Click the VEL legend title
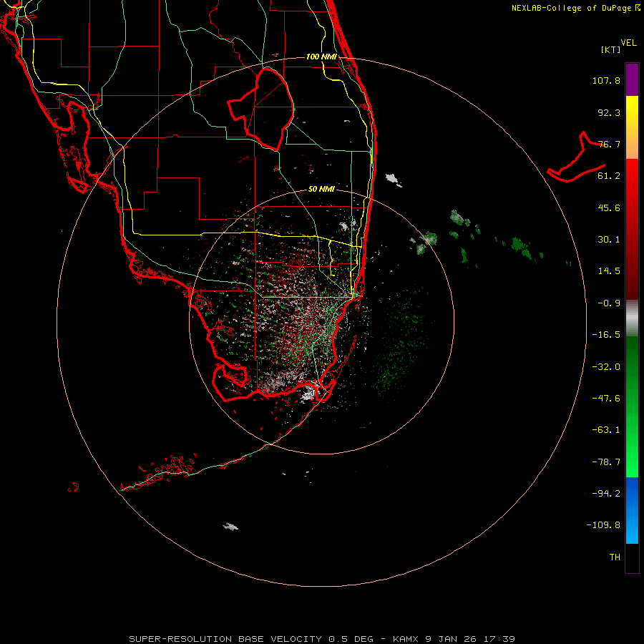Screen dimensions: 644x644 click(x=628, y=43)
